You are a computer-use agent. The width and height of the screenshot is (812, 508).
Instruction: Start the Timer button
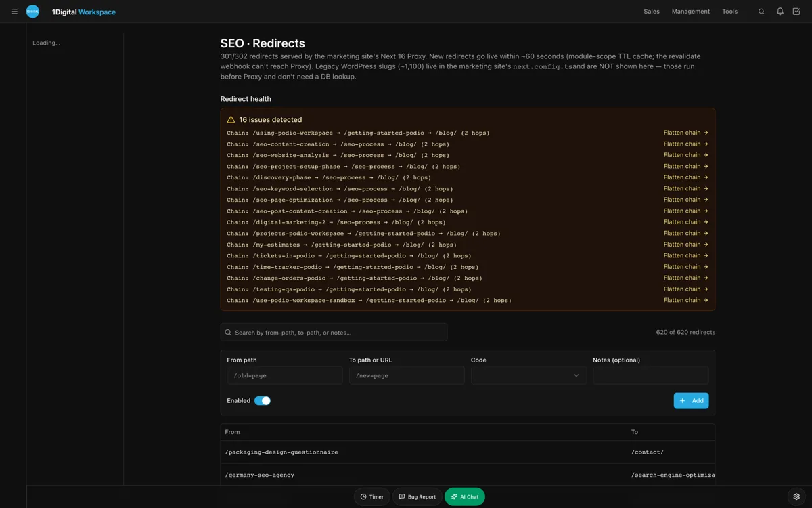[372, 496]
